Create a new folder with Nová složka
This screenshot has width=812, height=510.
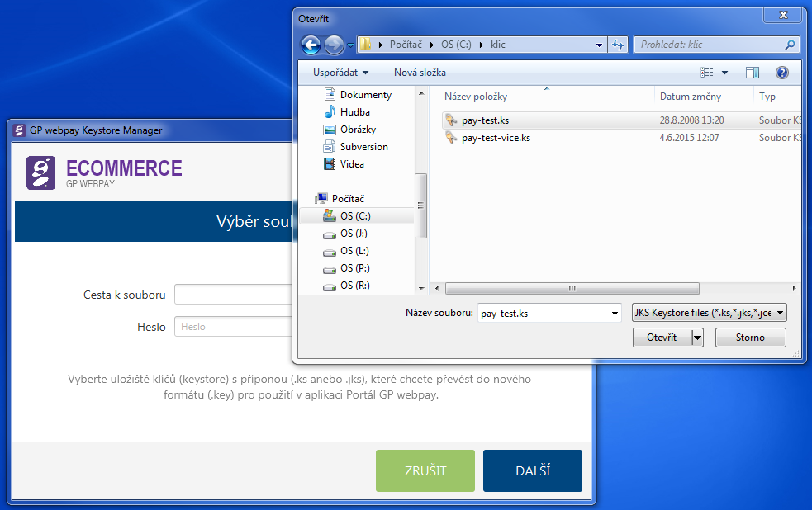tap(420, 73)
